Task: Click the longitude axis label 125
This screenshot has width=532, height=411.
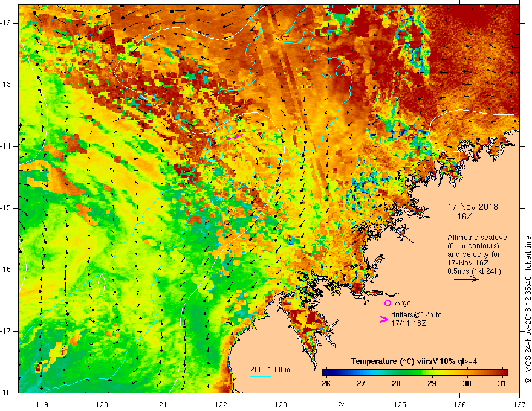Action: point(400,404)
